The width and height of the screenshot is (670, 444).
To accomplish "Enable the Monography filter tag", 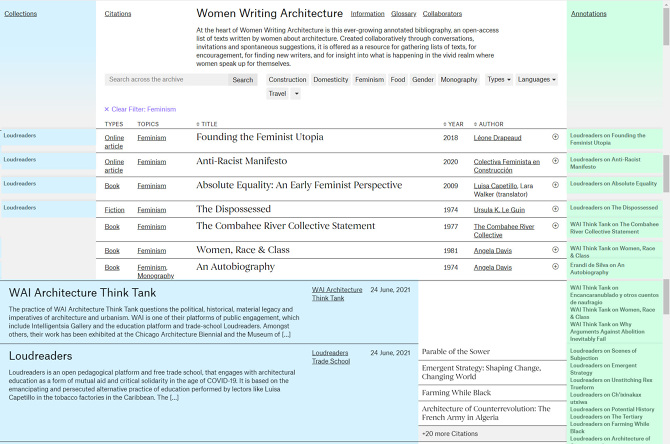I will tap(459, 79).
